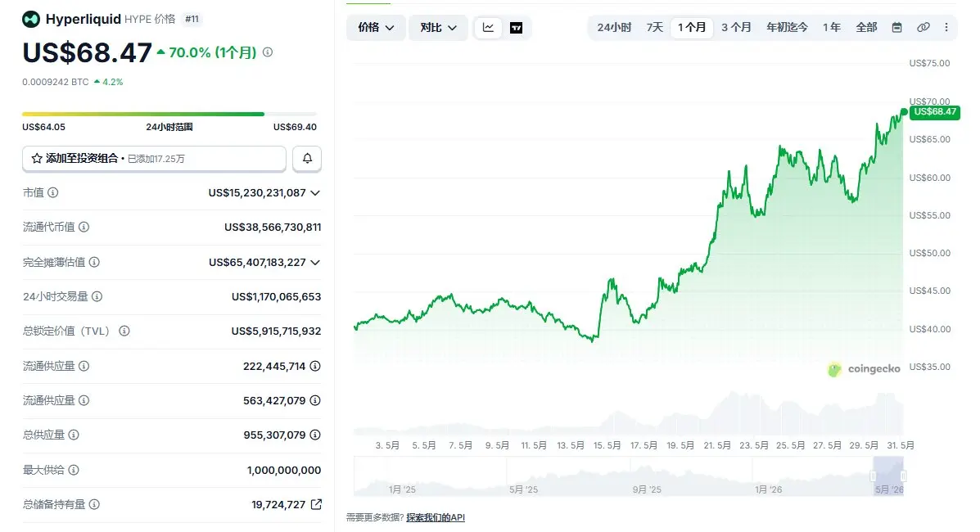This screenshot has width=980, height=532.
Task: Click the star icon in add-to-portfolio button
Action: click(x=37, y=159)
